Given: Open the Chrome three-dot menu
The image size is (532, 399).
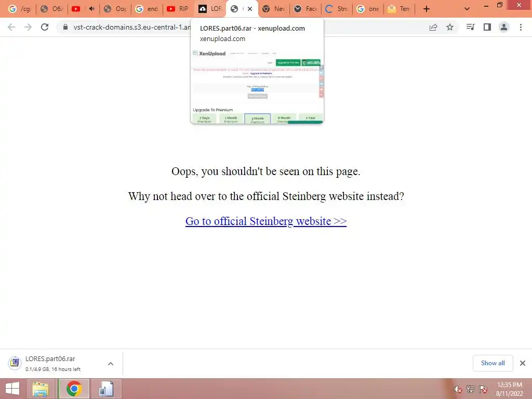Looking at the screenshot, I should 521,27.
